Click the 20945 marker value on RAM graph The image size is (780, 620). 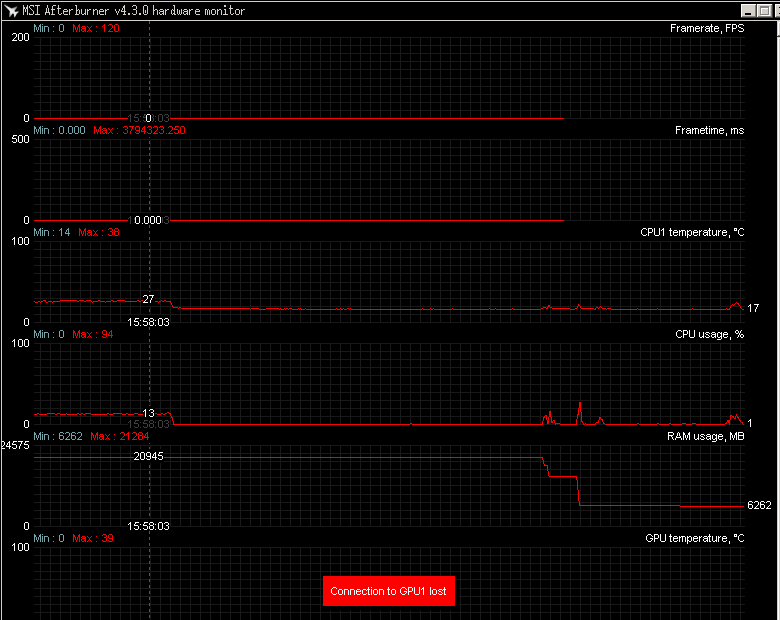(x=148, y=456)
